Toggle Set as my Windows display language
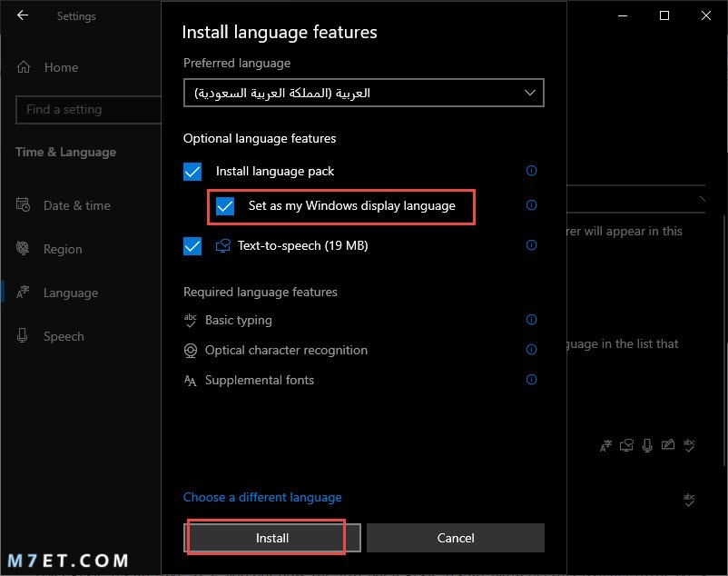Screen dimensions: 728x576 click(225, 206)
